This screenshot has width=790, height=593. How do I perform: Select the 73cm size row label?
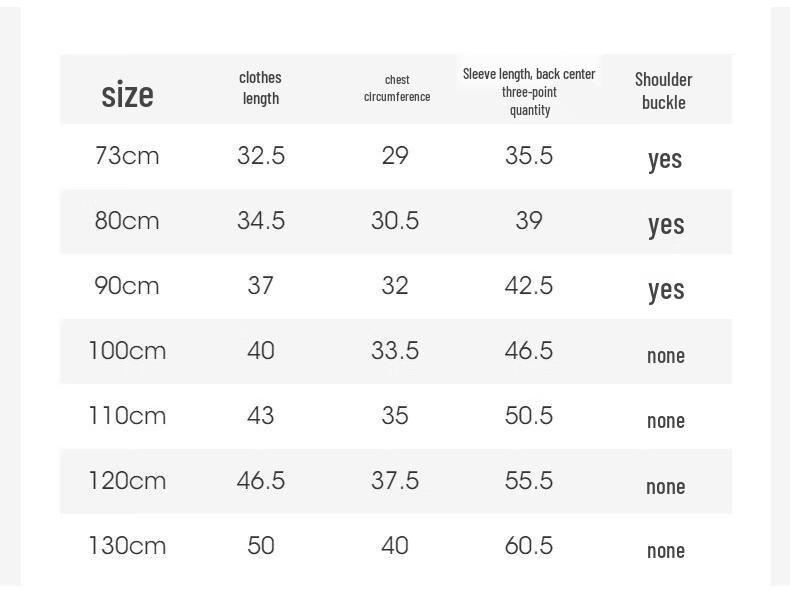(127, 156)
